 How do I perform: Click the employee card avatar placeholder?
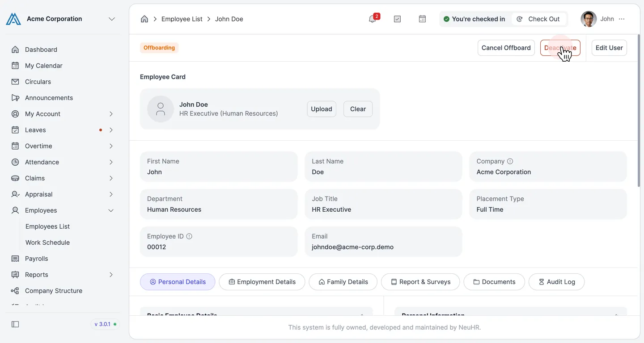pos(161,109)
